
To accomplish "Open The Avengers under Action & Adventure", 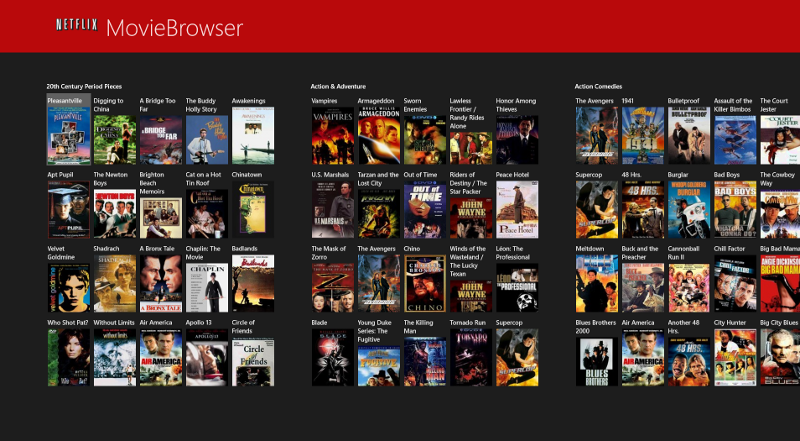I will [379, 283].
